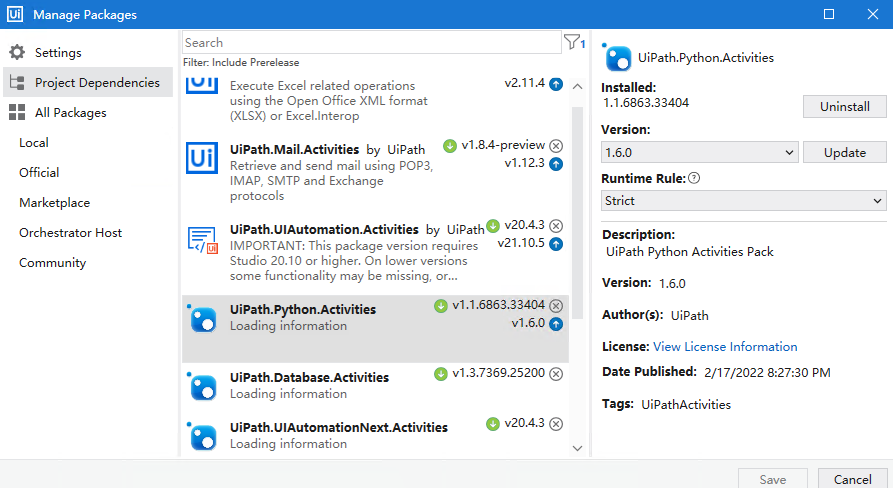Screen dimensions: 893x488
Task: Click installed green icon for UIAutomation v20.4.3
Action: pyautogui.click(x=493, y=225)
